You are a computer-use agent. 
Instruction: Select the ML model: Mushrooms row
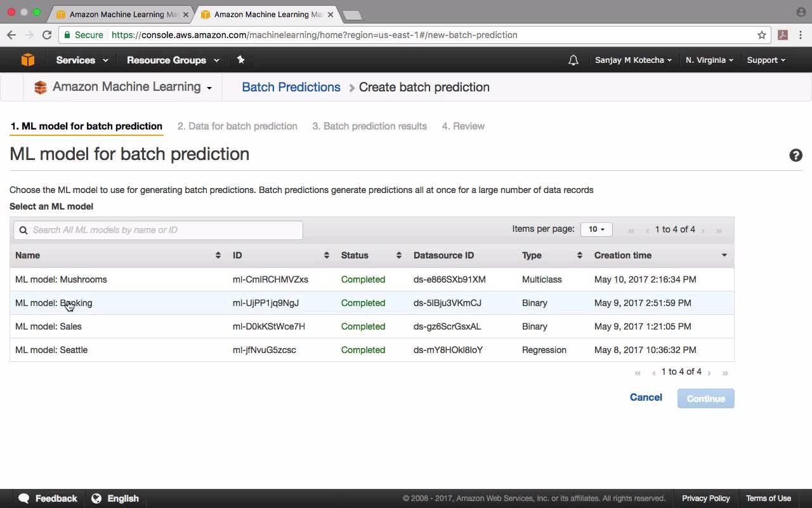pyautogui.click(x=372, y=279)
